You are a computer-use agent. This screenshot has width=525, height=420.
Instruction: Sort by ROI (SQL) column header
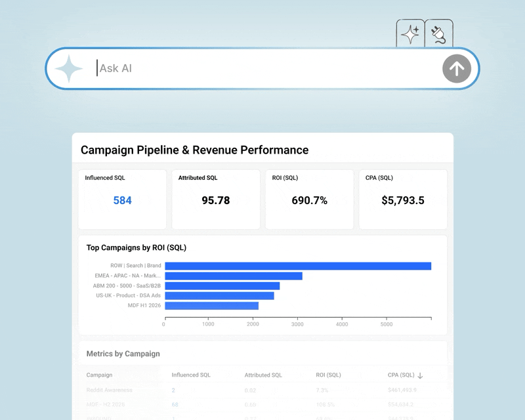pyautogui.click(x=328, y=375)
